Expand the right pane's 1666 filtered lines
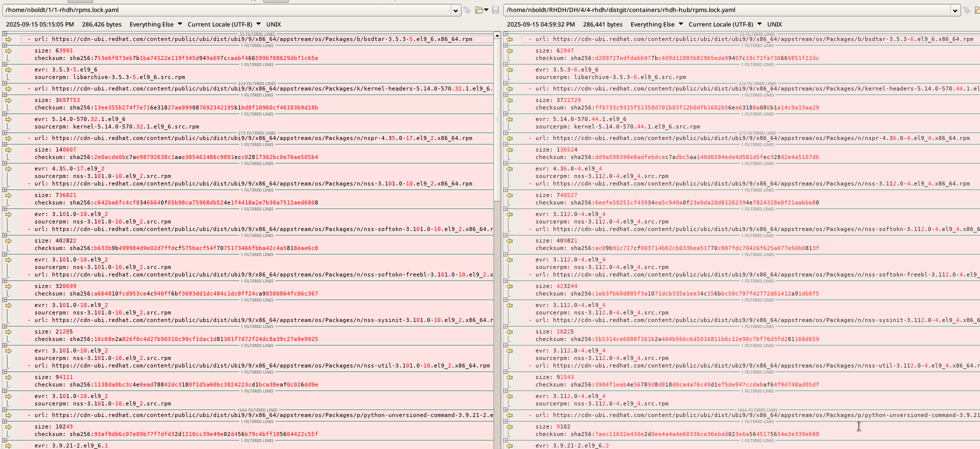Image resolution: width=980 pixels, height=449 pixels. tap(506, 410)
